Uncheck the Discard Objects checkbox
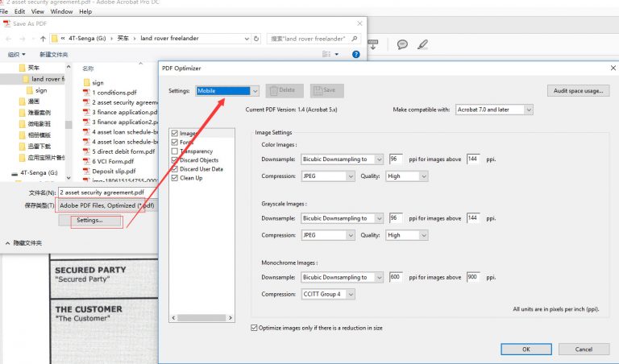This screenshot has height=364, width=619. pyautogui.click(x=175, y=160)
